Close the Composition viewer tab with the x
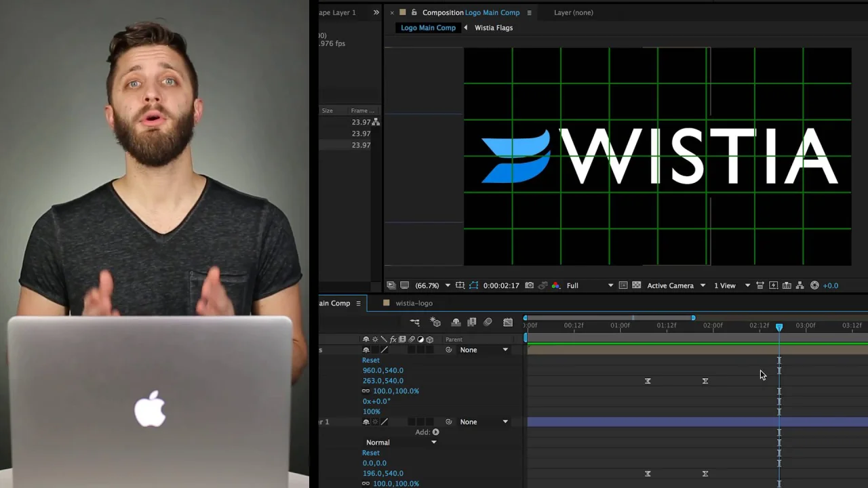Image resolution: width=868 pixels, height=488 pixels. 391,13
